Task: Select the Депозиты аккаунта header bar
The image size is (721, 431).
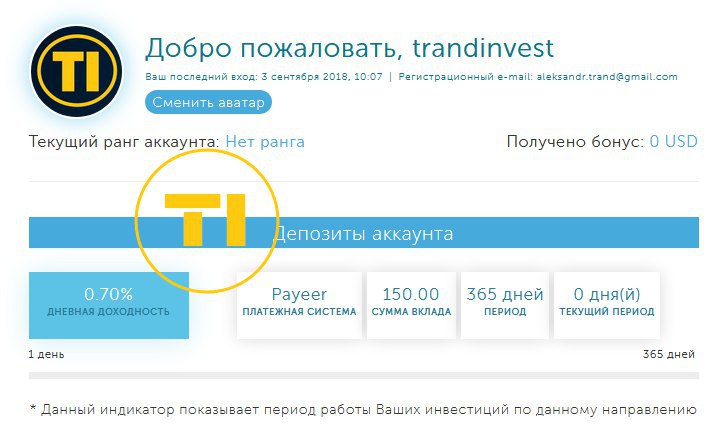Action: [x=364, y=233]
